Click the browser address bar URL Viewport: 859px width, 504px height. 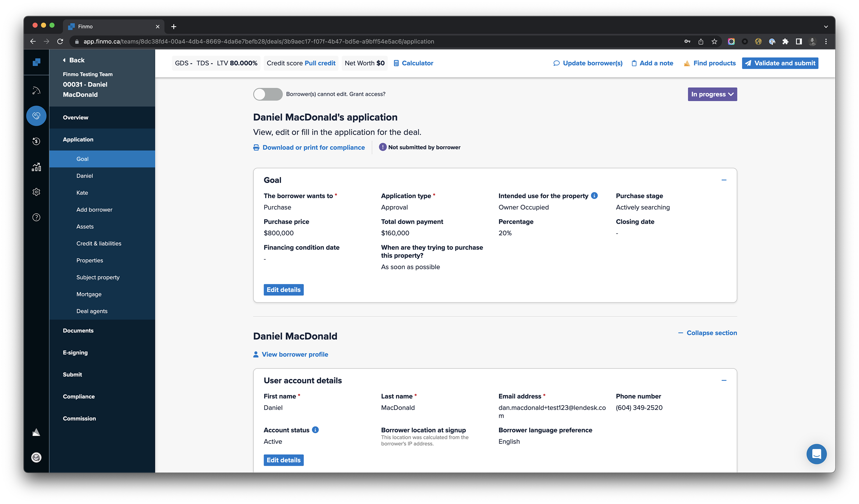coord(258,42)
